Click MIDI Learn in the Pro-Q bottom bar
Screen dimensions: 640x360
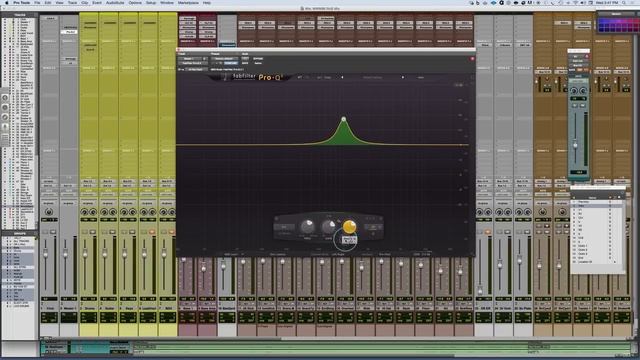[x=232, y=254]
